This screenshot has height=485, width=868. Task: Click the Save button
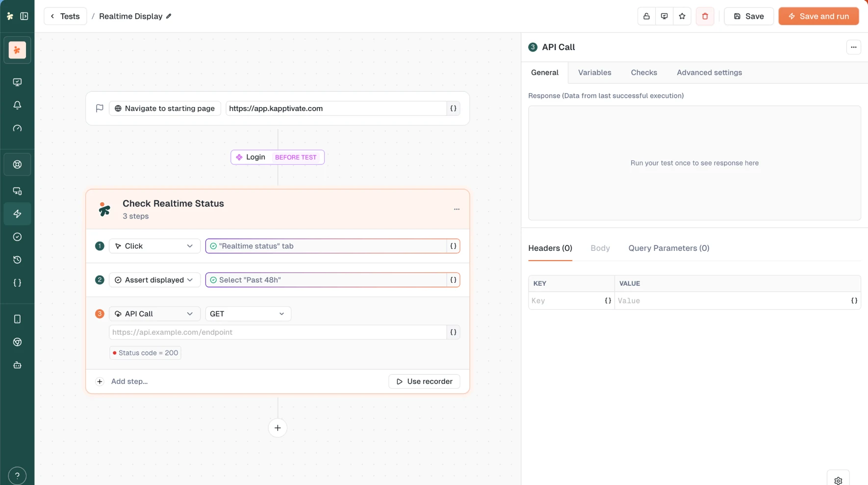coord(748,16)
